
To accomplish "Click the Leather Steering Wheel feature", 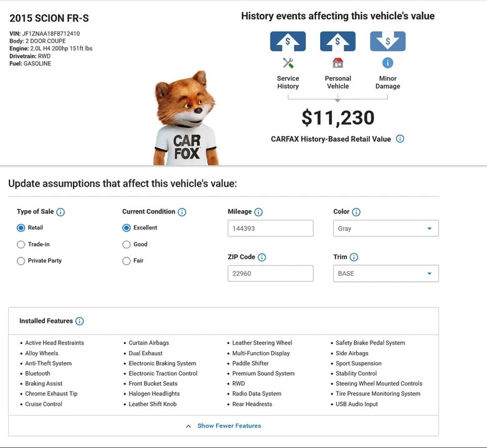I will (x=262, y=343).
